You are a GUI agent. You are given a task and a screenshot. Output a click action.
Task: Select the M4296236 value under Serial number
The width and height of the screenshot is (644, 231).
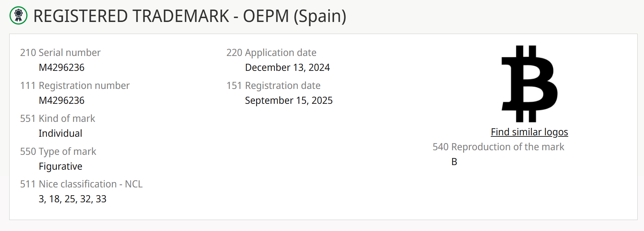point(62,68)
